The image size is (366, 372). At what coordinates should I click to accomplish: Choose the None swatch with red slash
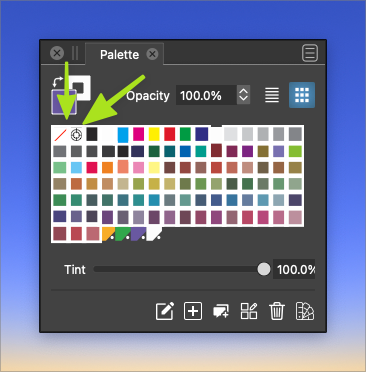click(60, 135)
